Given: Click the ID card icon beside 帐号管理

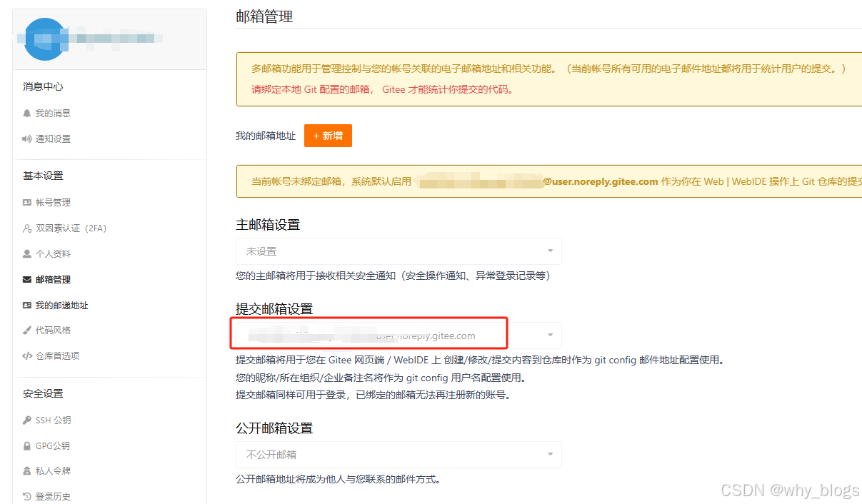Looking at the screenshot, I should [x=27, y=203].
